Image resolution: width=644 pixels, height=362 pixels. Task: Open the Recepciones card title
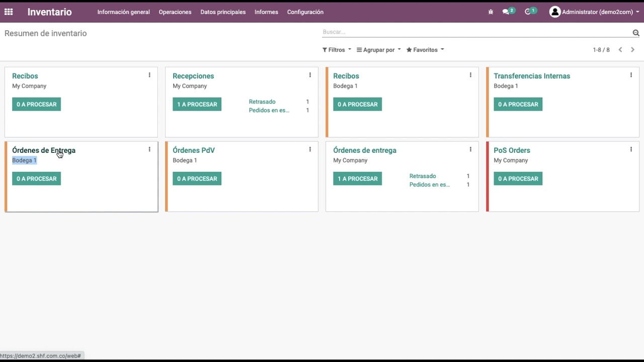[x=193, y=76]
